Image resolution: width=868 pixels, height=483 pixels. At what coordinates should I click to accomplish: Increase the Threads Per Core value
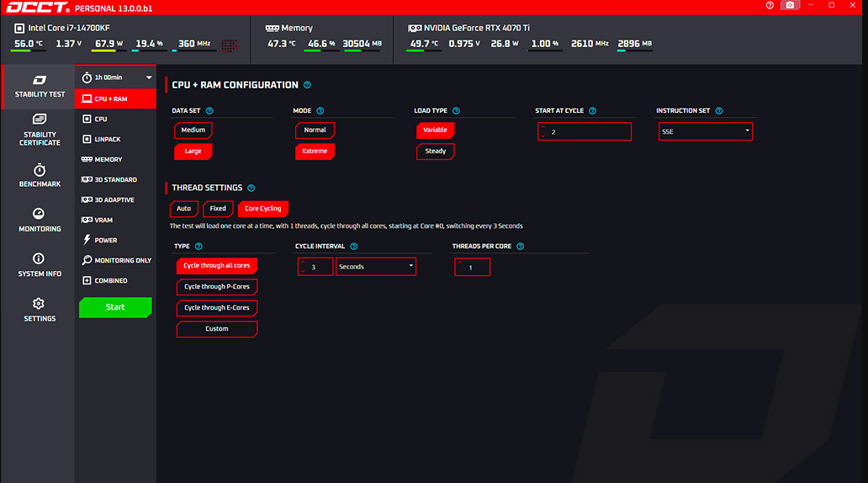point(460,263)
